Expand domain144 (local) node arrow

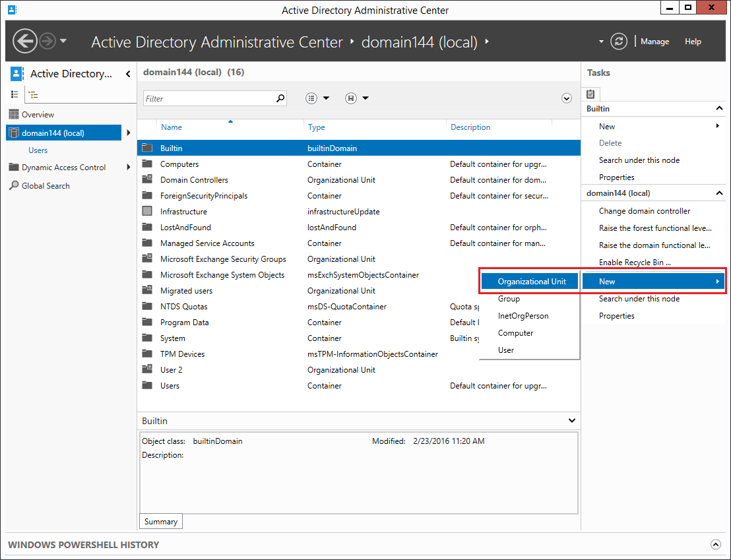click(128, 133)
